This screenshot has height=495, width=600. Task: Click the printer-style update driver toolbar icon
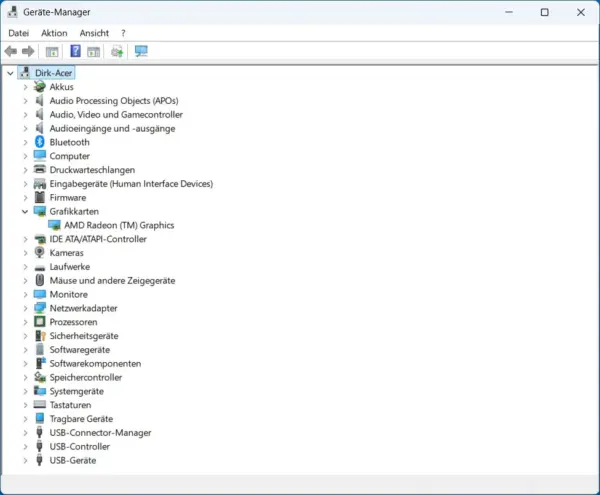pyautogui.click(x=117, y=51)
